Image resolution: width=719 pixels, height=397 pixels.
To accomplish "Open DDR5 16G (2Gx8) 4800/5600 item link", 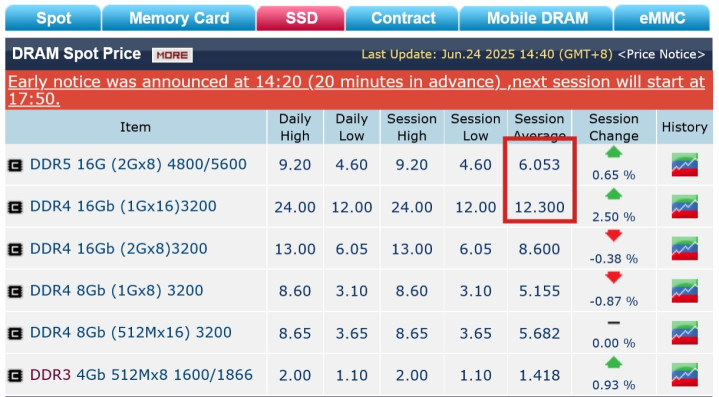I will pyautogui.click(x=138, y=164).
